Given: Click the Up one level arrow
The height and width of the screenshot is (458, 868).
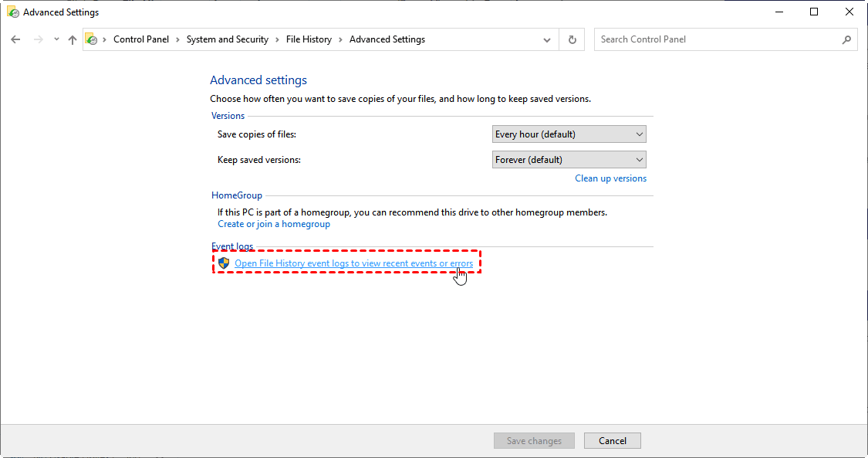Looking at the screenshot, I should 73,39.
